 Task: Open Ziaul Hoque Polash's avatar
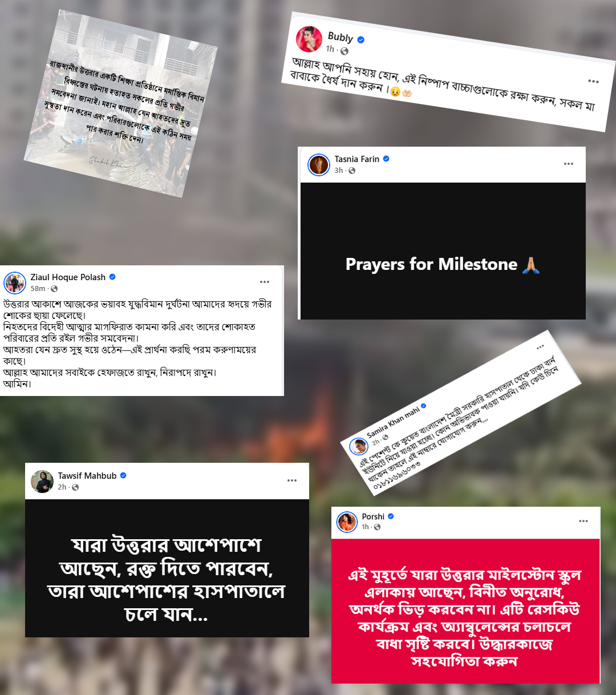15,282
